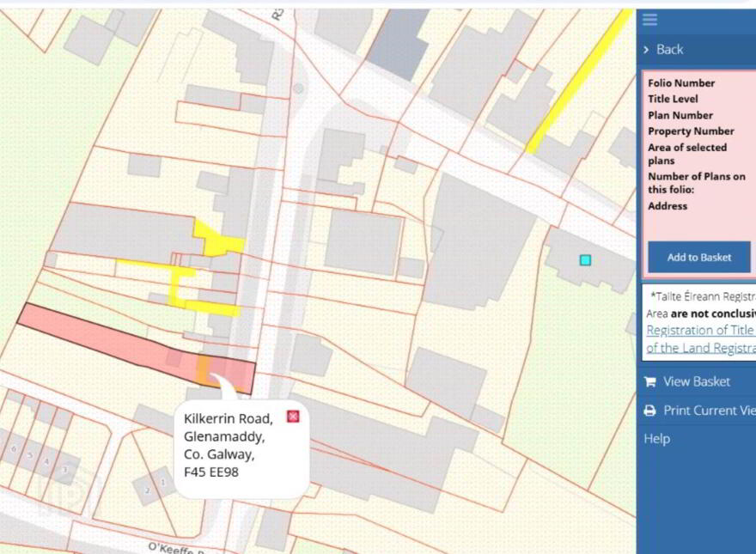Click the house plot numbered 6

pyautogui.click(x=14, y=449)
